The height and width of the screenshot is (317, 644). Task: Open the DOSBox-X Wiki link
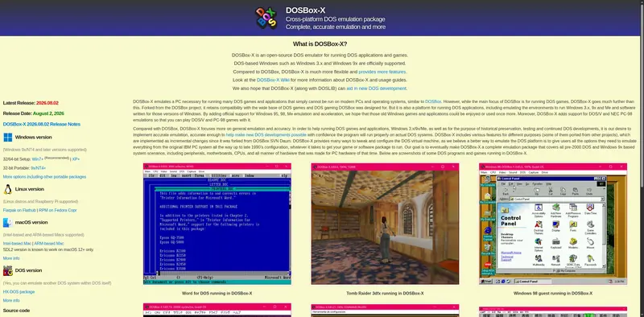(x=273, y=80)
